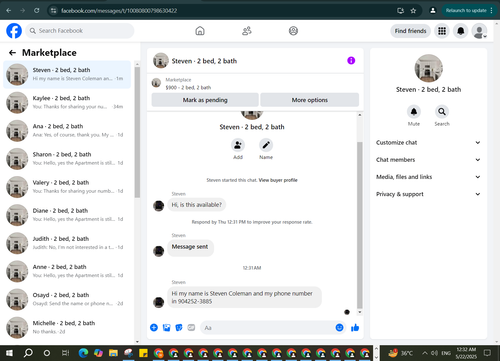Click the Search Facebook field
The image size is (500, 361).
click(x=80, y=31)
